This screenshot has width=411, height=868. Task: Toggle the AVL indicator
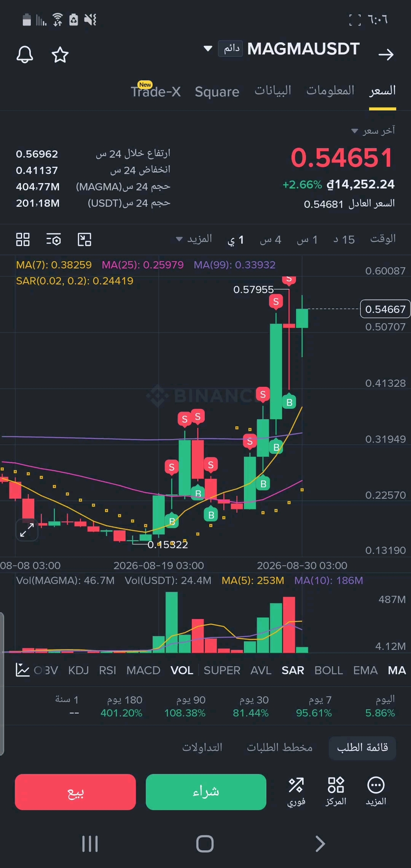click(261, 670)
